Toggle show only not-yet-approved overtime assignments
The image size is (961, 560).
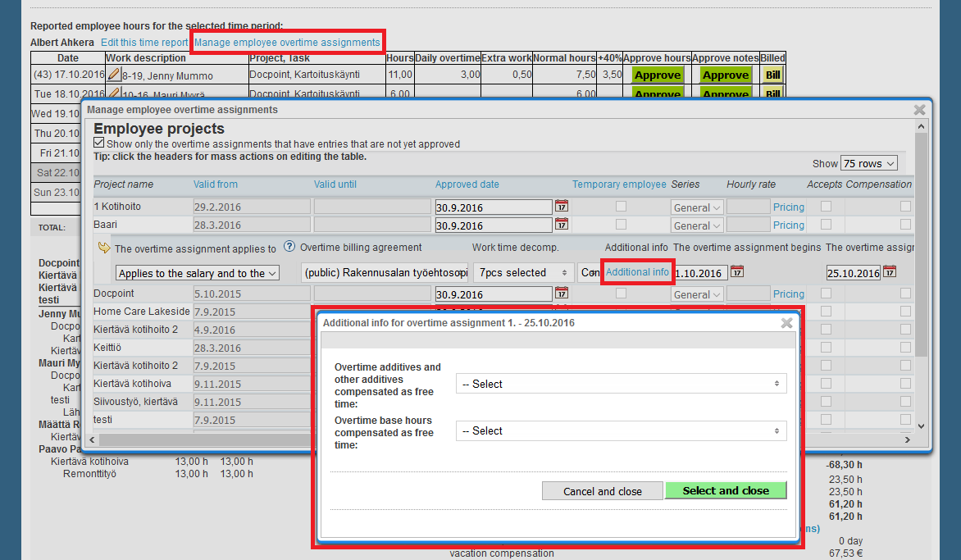pyautogui.click(x=98, y=142)
